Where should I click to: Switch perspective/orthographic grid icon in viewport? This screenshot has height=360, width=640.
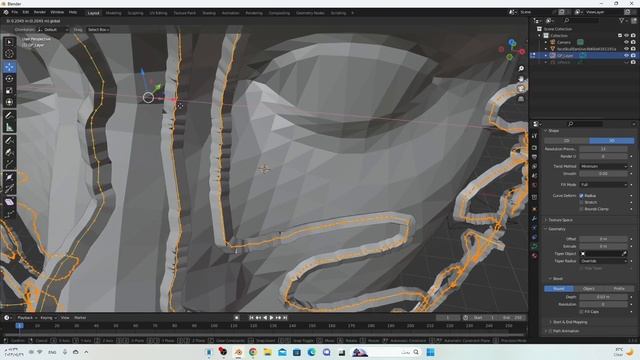(521, 99)
